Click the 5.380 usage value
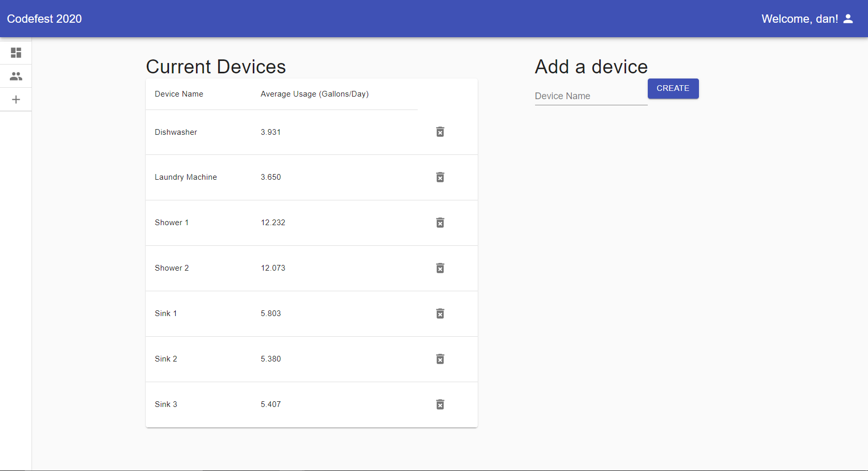The height and width of the screenshot is (471, 868). (271, 359)
